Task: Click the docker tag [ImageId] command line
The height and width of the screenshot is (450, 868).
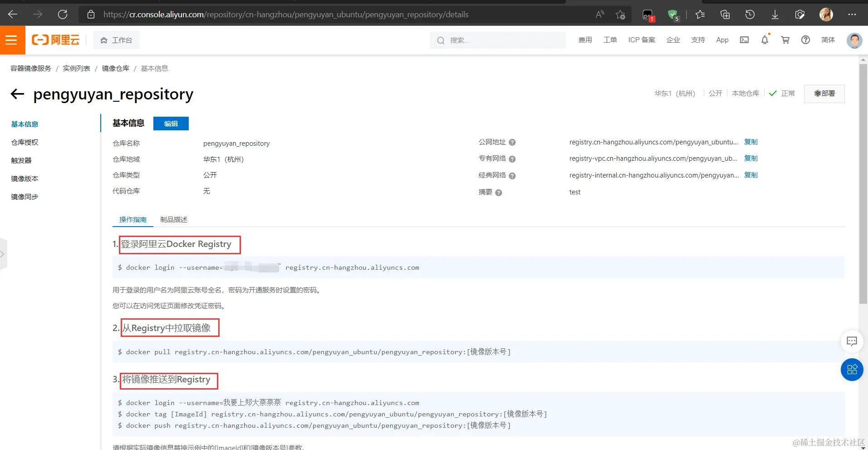Action: [333, 414]
